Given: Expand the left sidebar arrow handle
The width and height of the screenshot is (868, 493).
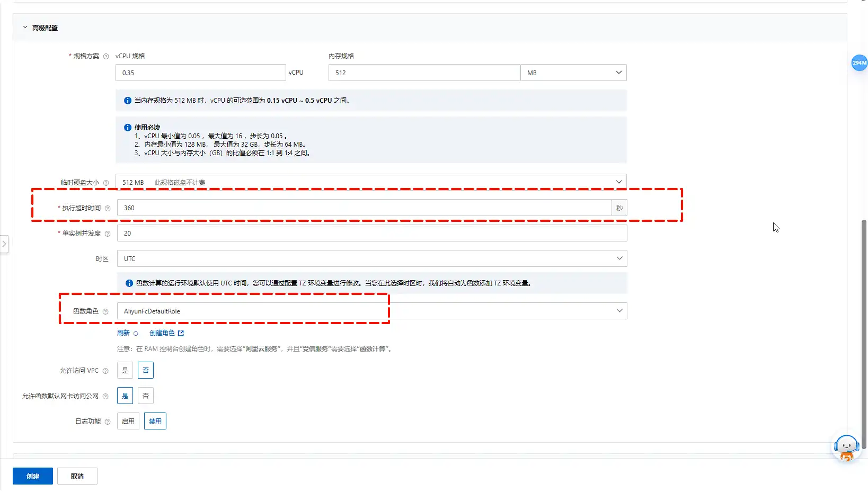Looking at the screenshot, I should [4, 244].
